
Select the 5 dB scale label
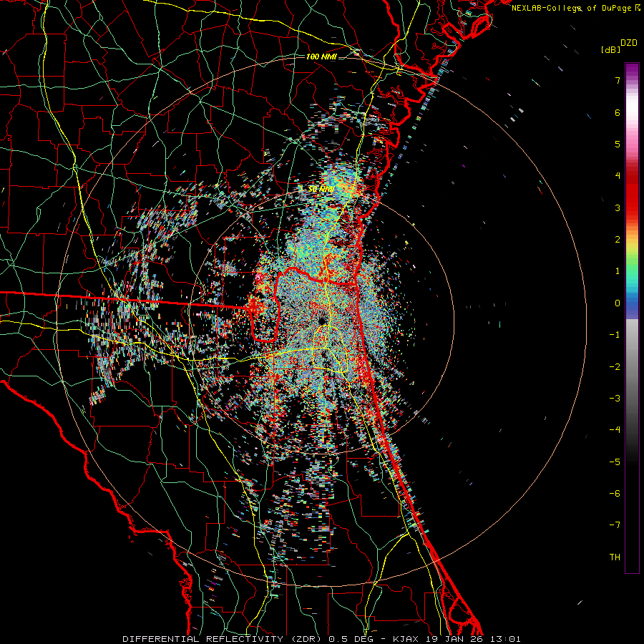pyautogui.click(x=618, y=144)
